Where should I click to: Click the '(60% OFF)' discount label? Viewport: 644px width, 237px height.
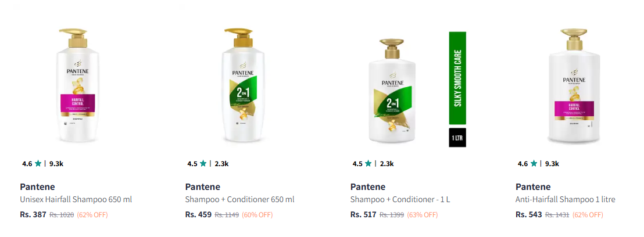point(257,215)
